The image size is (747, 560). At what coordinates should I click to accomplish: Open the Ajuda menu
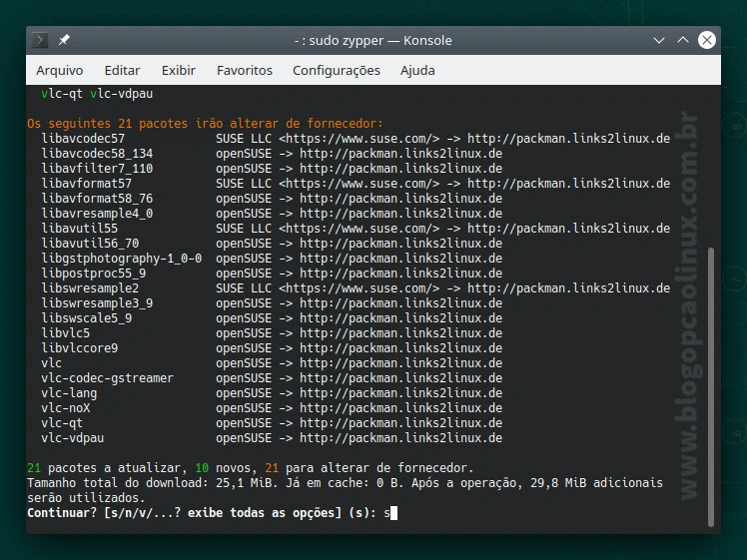417,71
